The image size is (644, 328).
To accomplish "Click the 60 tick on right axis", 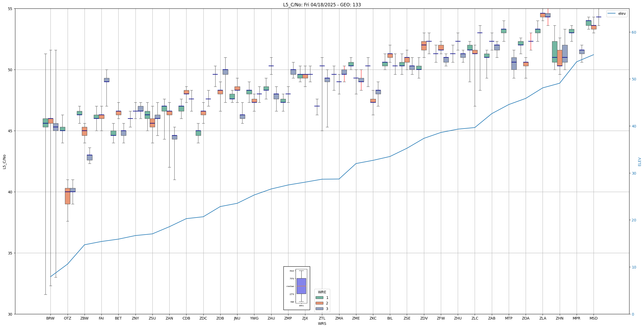I will [634, 32].
